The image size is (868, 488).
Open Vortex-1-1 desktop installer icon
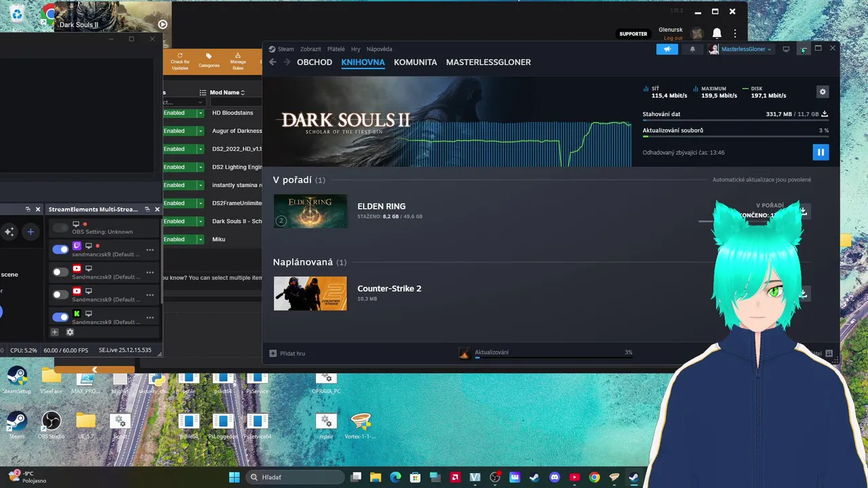click(361, 425)
